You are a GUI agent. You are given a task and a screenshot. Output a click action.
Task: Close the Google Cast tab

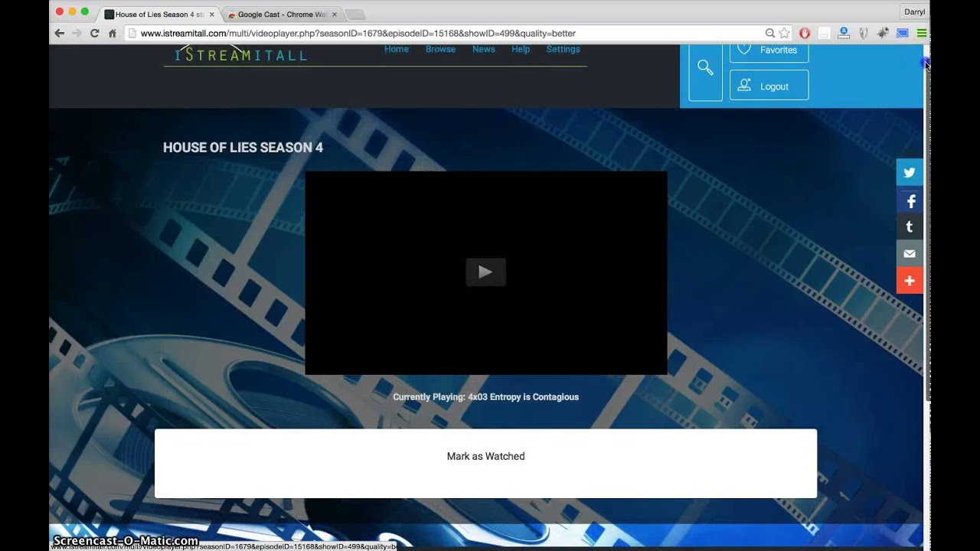(334, 15)
